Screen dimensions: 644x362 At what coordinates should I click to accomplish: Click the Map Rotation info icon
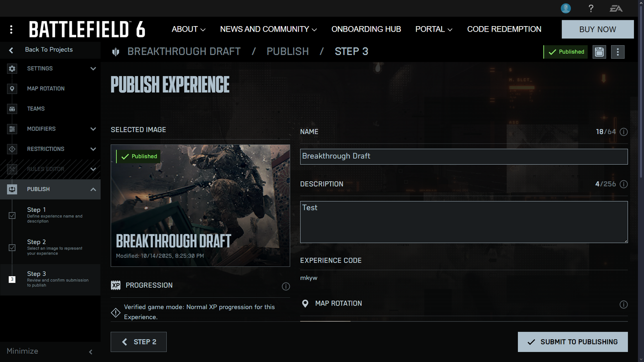click(623, 304)
